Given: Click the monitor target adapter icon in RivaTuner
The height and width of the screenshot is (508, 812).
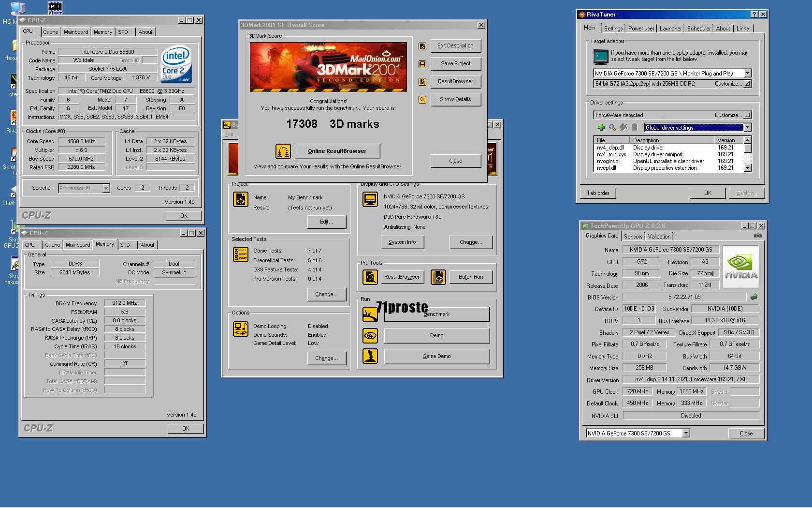Looking at the screenshot, I should (x=601, y=57).
